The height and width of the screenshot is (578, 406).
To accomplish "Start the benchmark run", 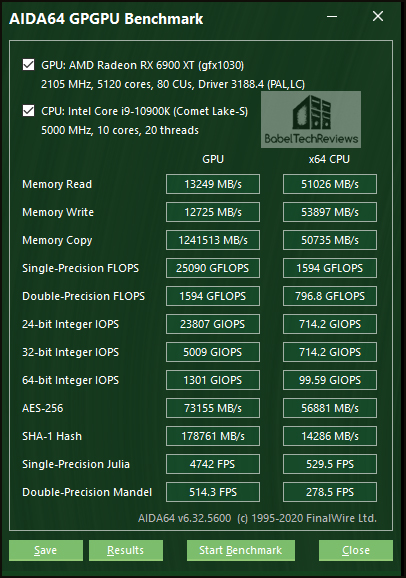I will pyautogui.click(x=241, y=550).
